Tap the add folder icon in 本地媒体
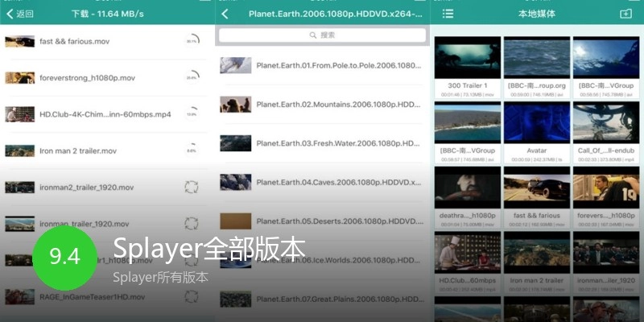Screen dimensions: 644x322 (625, 14)
